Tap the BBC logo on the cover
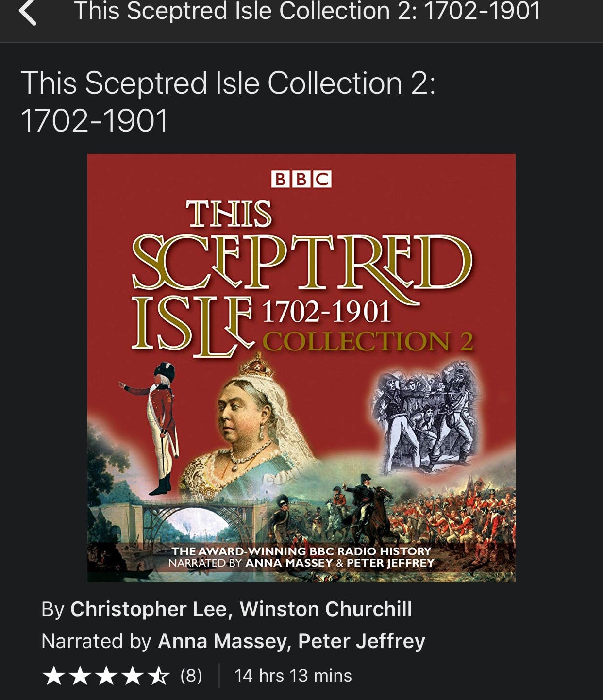The width and height of the screenshot is (603, 700). click(301, 179)
